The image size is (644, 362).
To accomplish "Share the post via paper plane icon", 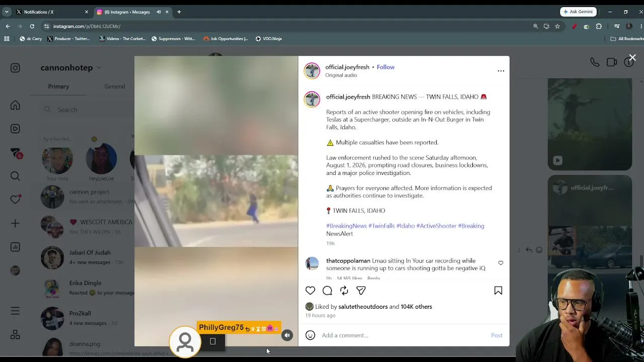I will [361, 291].
